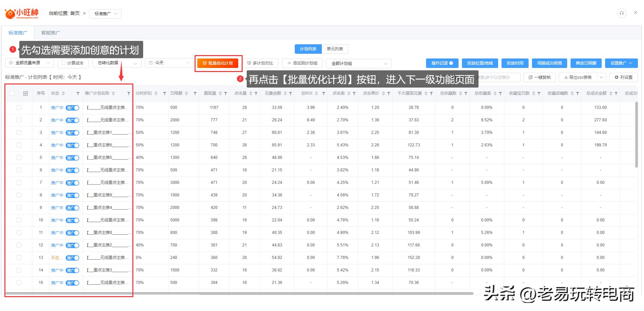Click the 投放时间 button
This screenshot has width=644, height=311.
coord(514,63)
